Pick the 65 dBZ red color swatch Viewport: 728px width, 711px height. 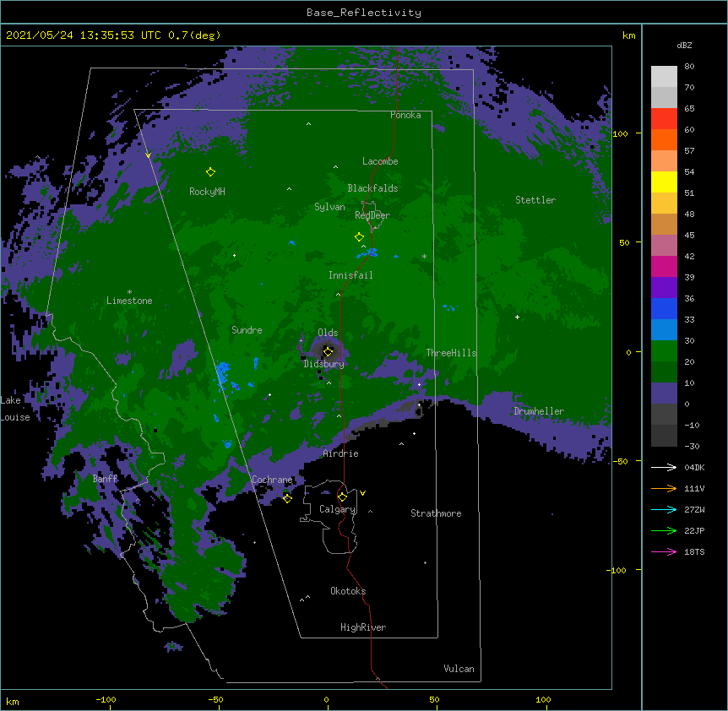tap(664, 118)
